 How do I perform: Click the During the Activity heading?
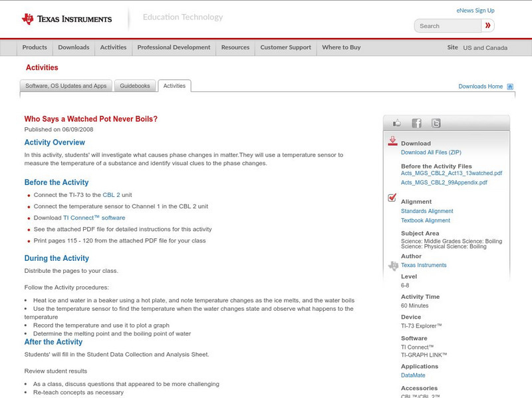pos(57,258)
